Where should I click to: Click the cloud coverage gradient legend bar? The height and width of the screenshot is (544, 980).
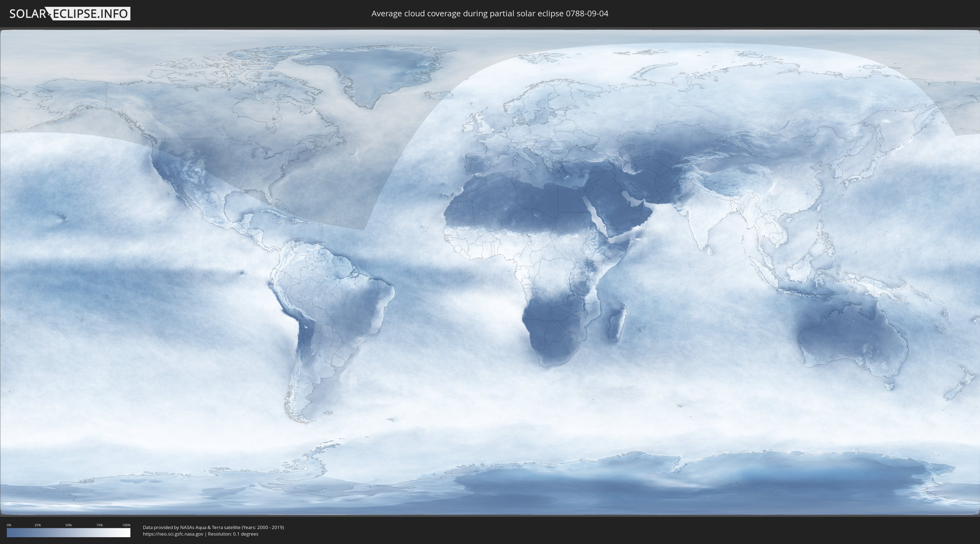[x=69, y=533]
